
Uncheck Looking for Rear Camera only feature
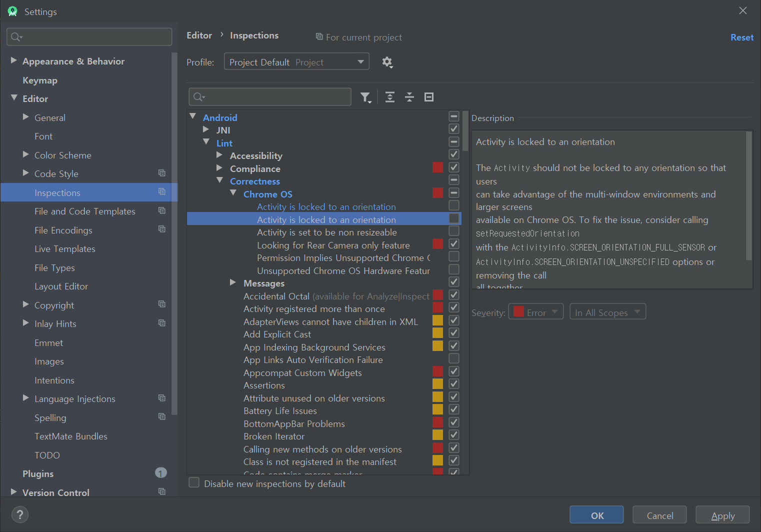click(454, 244)
